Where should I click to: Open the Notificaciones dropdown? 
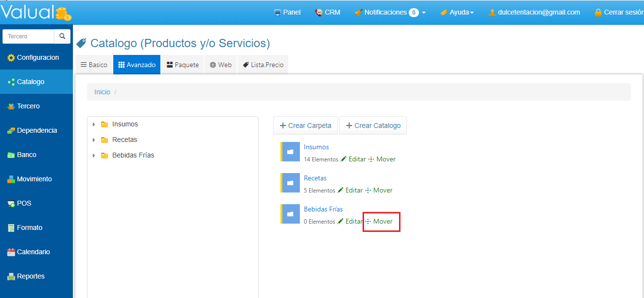[390, 13]
